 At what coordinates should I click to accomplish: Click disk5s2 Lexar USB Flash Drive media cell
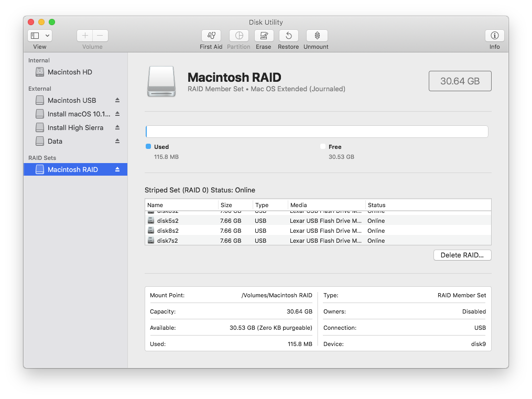click(x=325, y=221)
